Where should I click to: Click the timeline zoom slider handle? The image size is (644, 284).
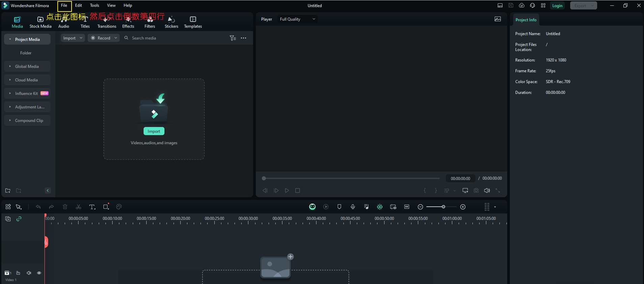pyautogui.click(x=444, y=207)
